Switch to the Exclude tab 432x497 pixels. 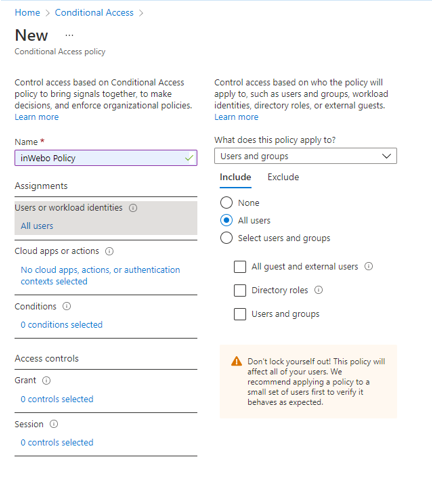[x=283, y=177]
